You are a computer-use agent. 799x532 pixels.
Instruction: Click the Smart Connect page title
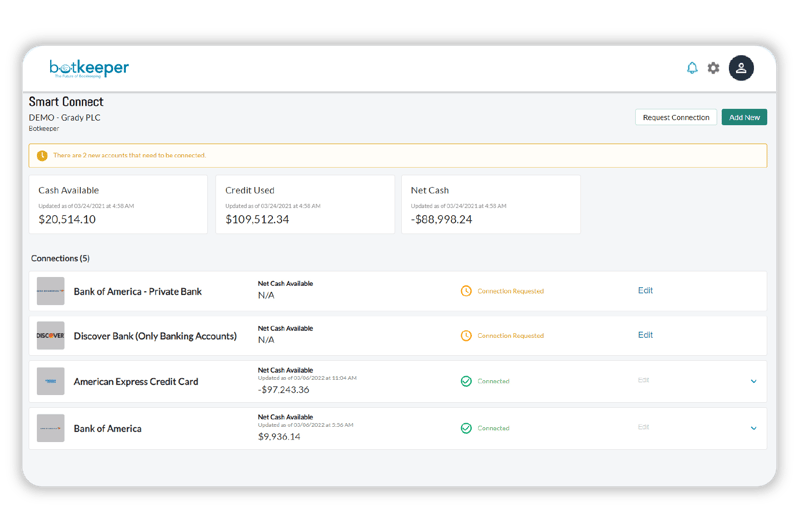point(66,101)
